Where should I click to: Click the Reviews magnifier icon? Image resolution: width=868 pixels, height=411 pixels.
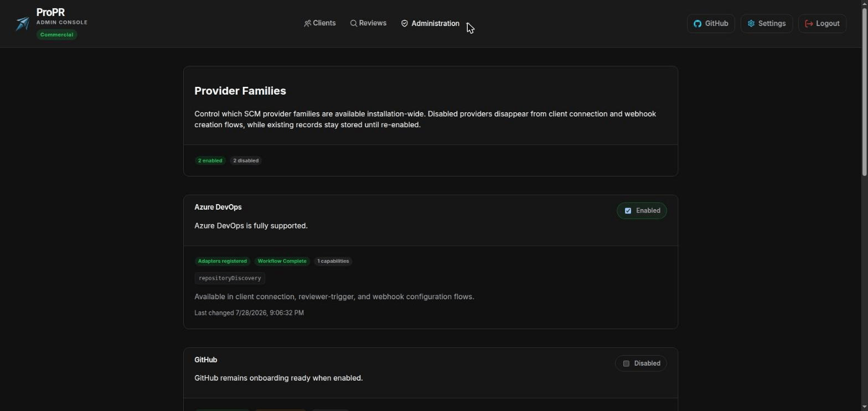pos(354,23)
